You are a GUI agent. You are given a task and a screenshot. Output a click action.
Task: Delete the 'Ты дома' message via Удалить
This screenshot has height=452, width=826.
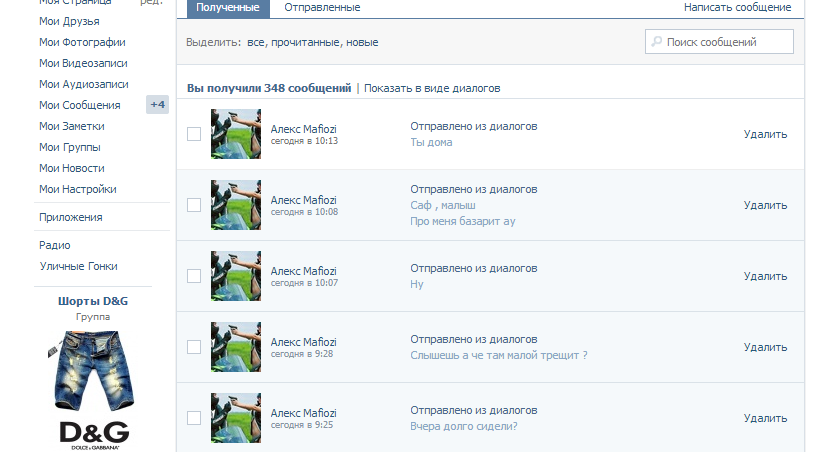[x=765, y=134]
